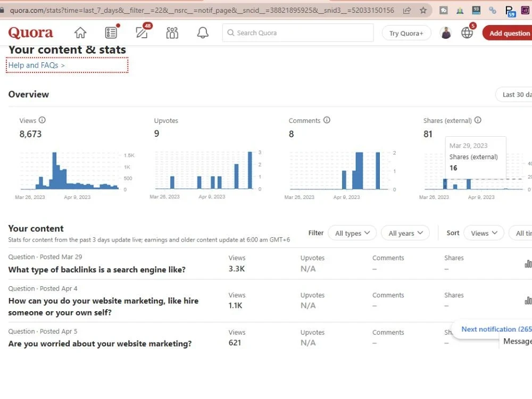Screen dimensions: 532x399
Task: Open the Following feed icon
Action: (111, 33)
